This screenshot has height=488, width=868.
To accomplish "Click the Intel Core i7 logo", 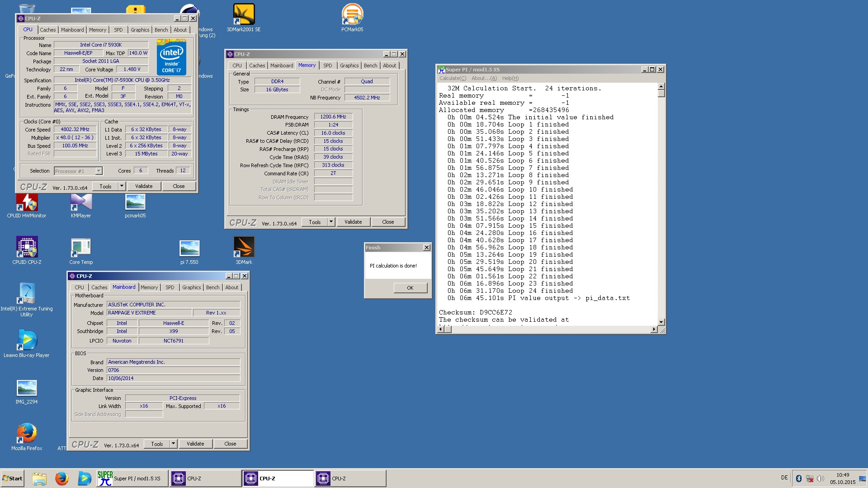I will [171, 57].
